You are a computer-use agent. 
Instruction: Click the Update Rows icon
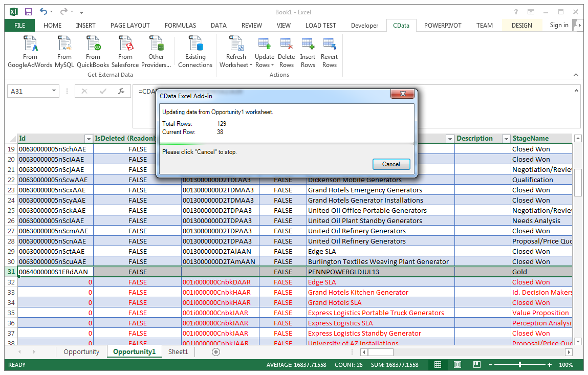click(265, 43)
